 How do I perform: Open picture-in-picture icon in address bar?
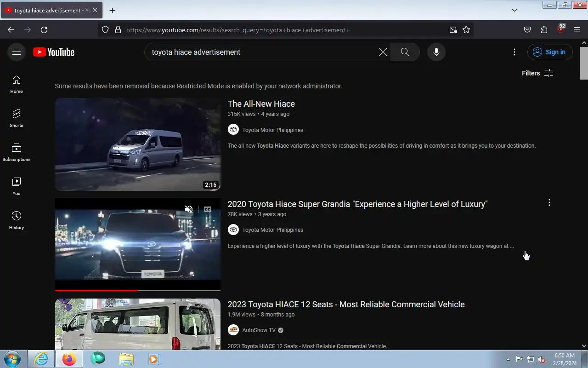[453, 30]
